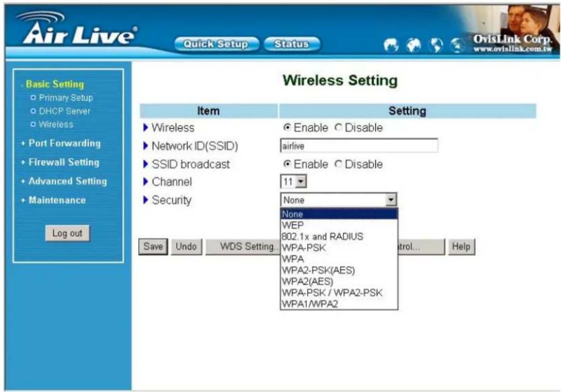Image resolution: width=561 pixels, height=392 pixels.
Task: Open Wireless page in sidebar
Action: (x=56, y=124)
